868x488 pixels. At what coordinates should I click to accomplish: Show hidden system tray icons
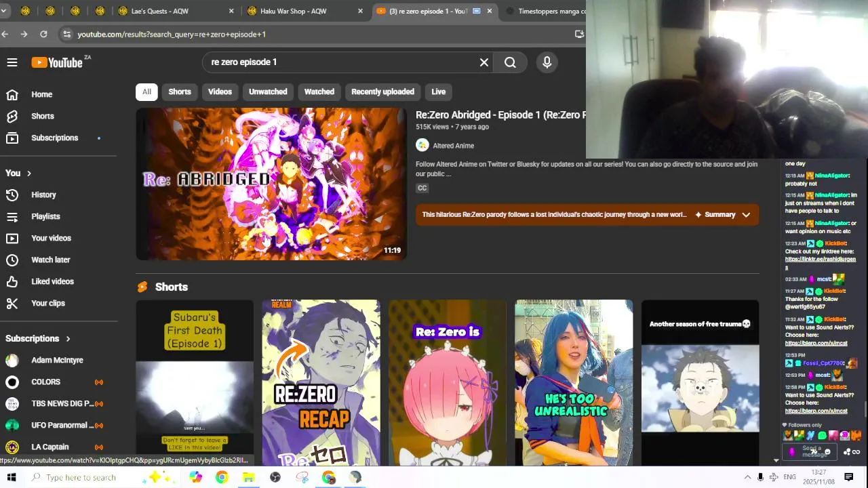(747, 477)
